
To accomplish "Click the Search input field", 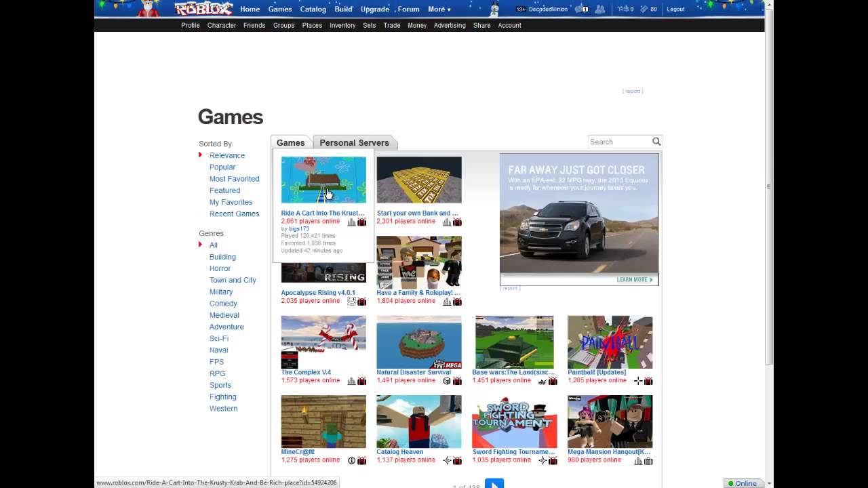I will pyautogui.click(x=619, y=142).
